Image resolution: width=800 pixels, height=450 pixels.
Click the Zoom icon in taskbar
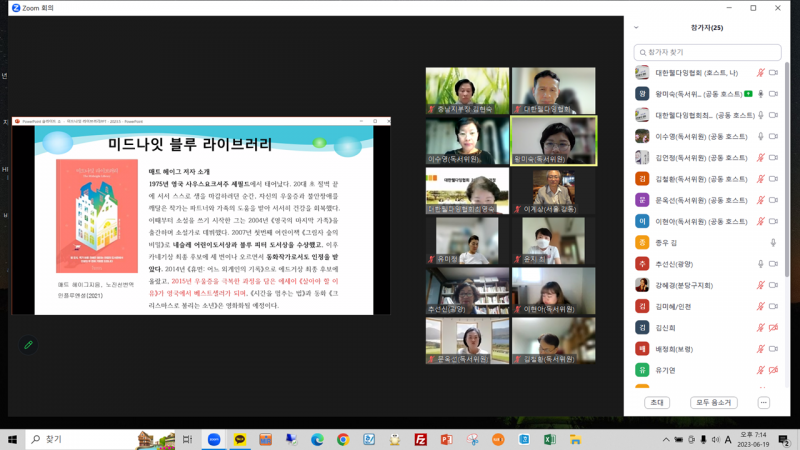213,440
